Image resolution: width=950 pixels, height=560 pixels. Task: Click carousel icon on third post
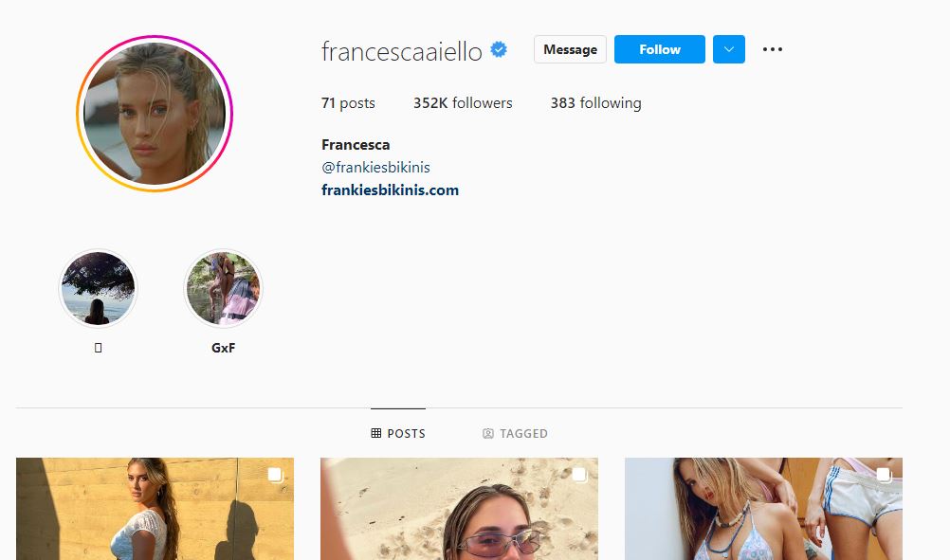(884, 475)
